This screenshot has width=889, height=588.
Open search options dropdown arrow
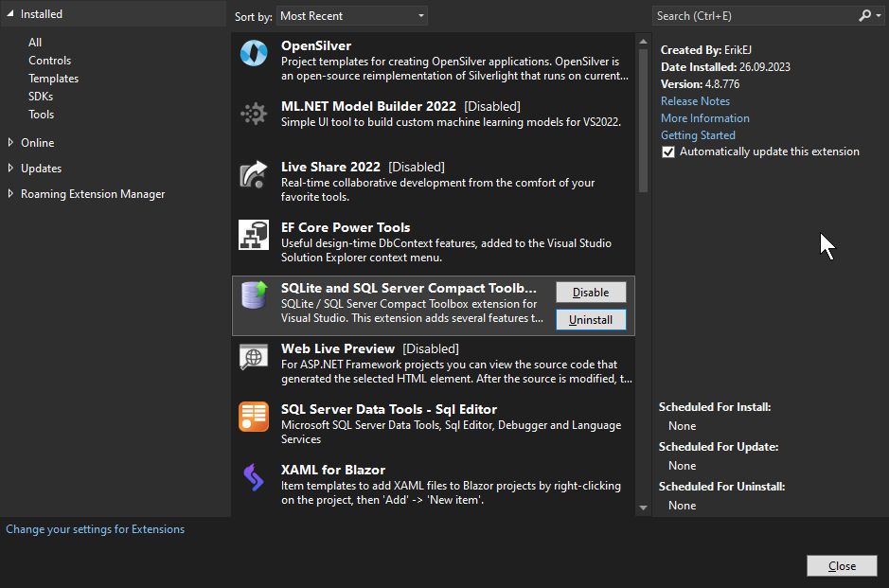pos(879,16)
